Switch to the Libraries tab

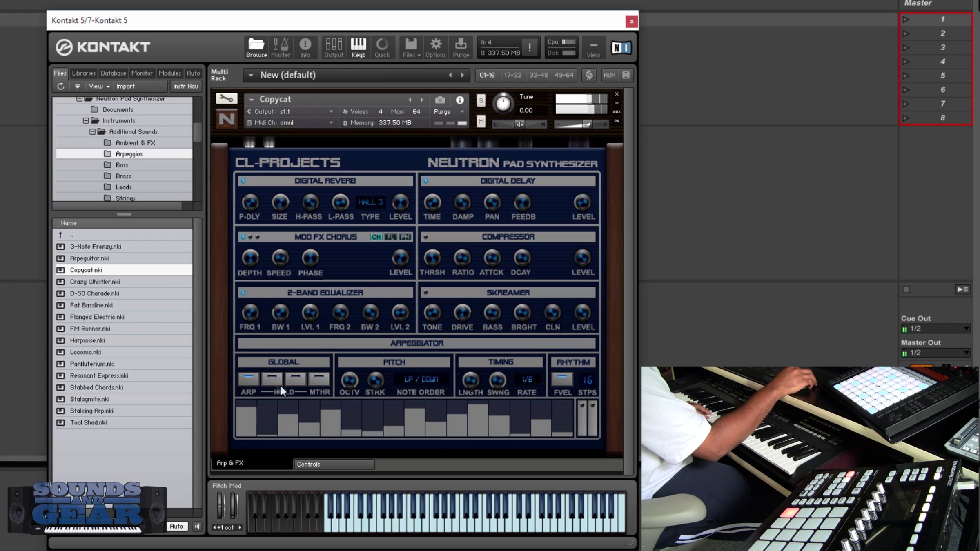(x=83, y=73)
